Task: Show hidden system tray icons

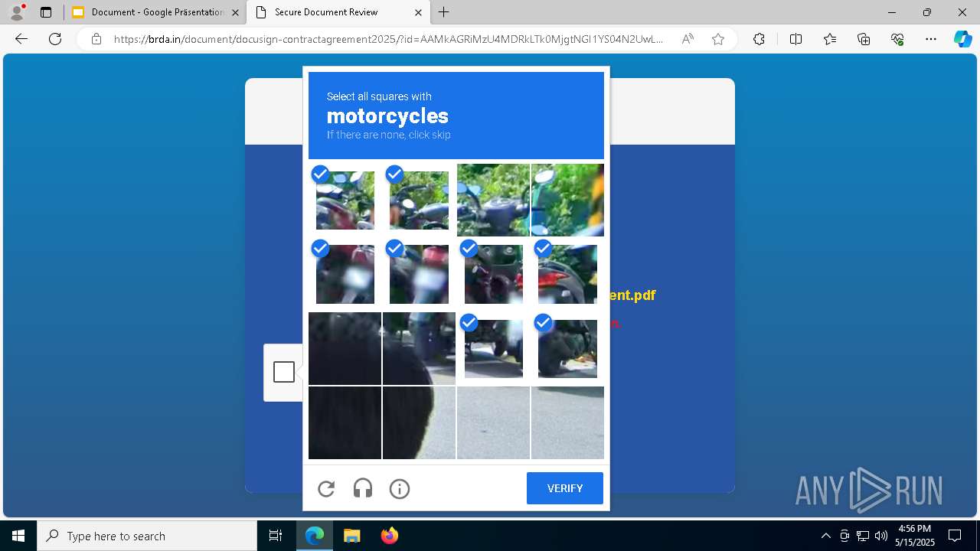Action: (825, 536)
